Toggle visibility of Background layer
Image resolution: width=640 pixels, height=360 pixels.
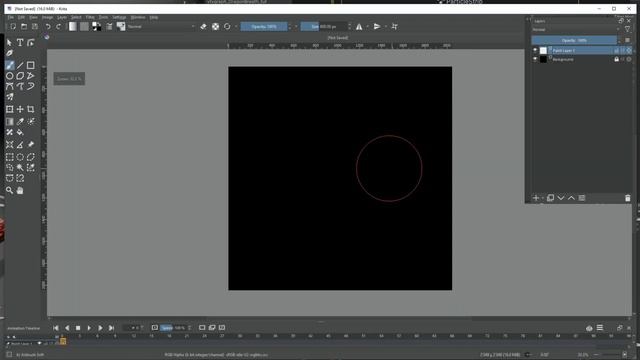pos(535,59)
